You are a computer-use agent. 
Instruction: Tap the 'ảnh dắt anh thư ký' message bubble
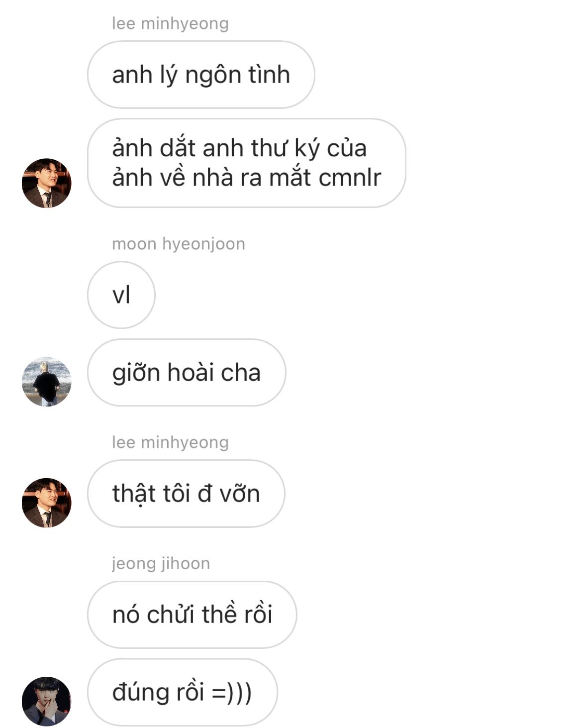[246, 163]
